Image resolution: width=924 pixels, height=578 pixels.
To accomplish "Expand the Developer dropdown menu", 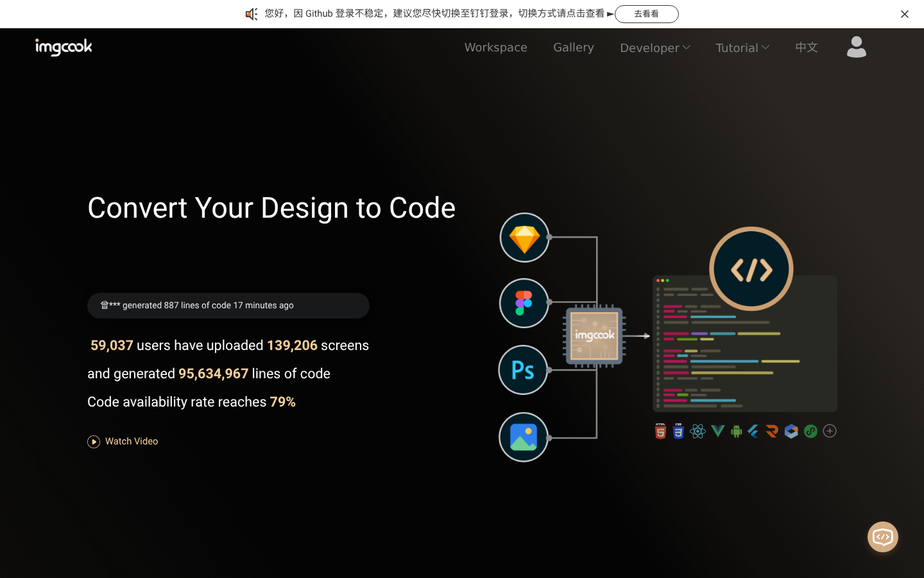I will 655,48.
